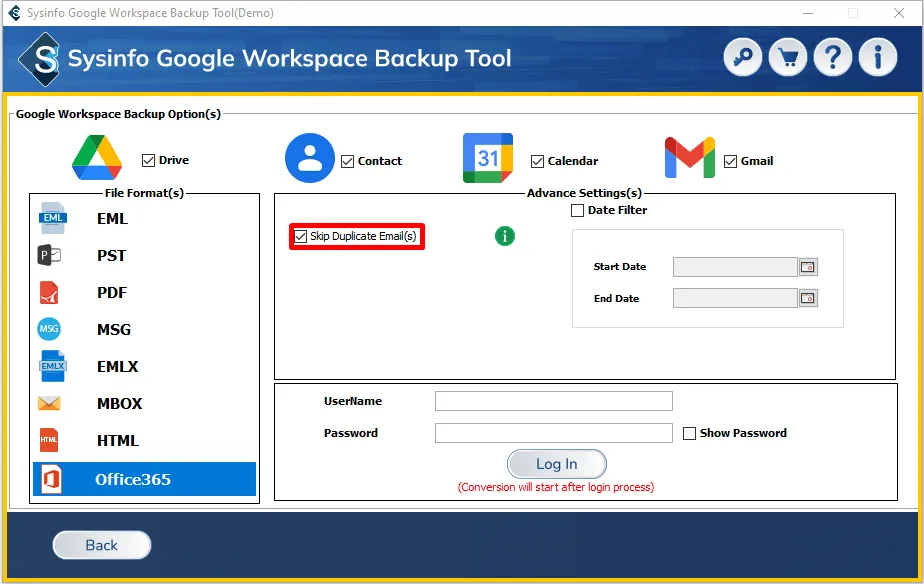This screenshot has height=584, width=924.
Task: Click the PDF file format icon
Action: pyautogui.click(x=49, y=292)
